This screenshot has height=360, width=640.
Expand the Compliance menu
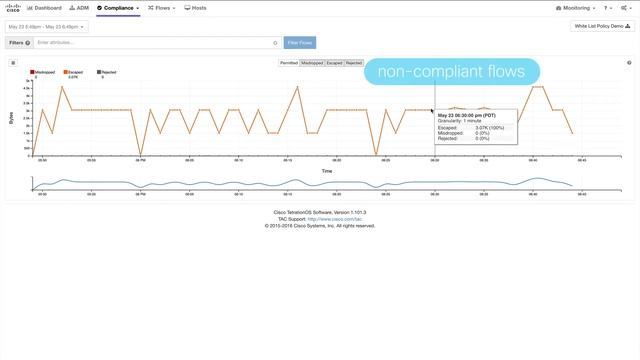click(118, 8)
